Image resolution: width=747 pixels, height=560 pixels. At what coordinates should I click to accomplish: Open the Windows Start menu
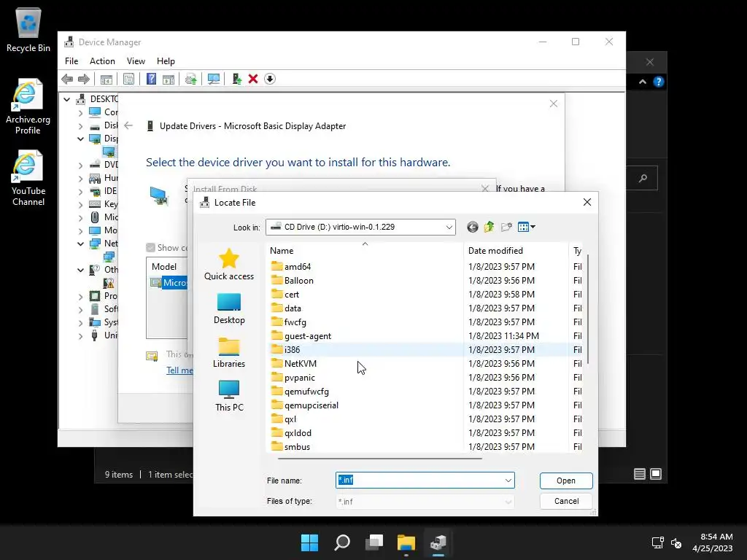pos(309,542)
